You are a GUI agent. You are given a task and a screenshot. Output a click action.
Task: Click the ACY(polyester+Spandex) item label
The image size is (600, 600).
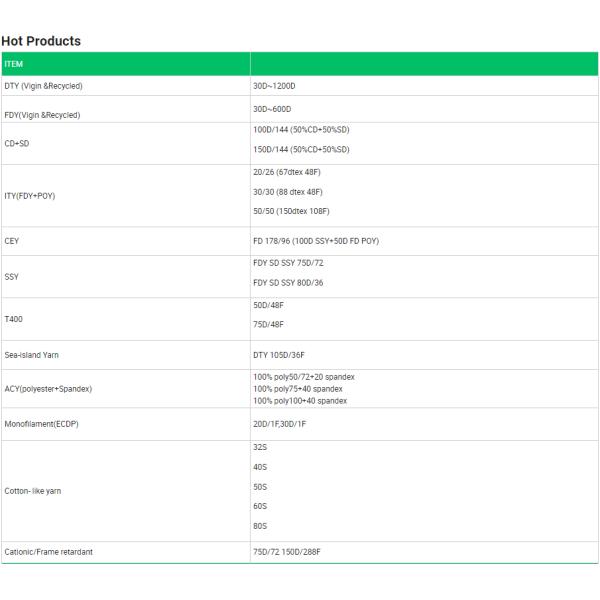click(x=50, y=389)
